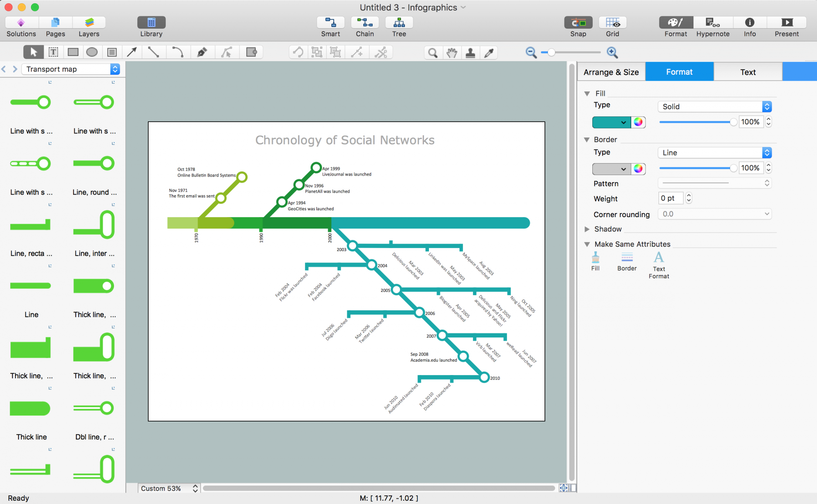Open the Info panel
This screenshot has height=504, width=817.
(x=750, y=27)
